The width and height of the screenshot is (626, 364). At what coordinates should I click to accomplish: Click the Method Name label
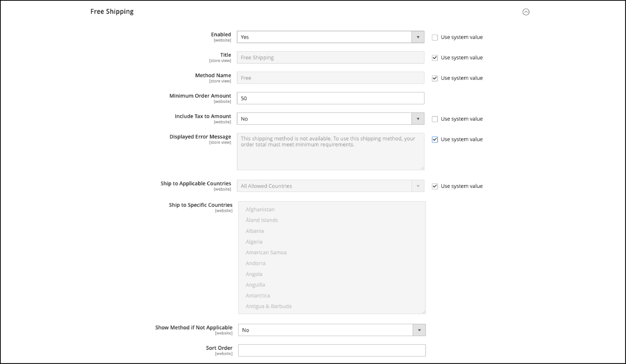(x=213, y=75)
